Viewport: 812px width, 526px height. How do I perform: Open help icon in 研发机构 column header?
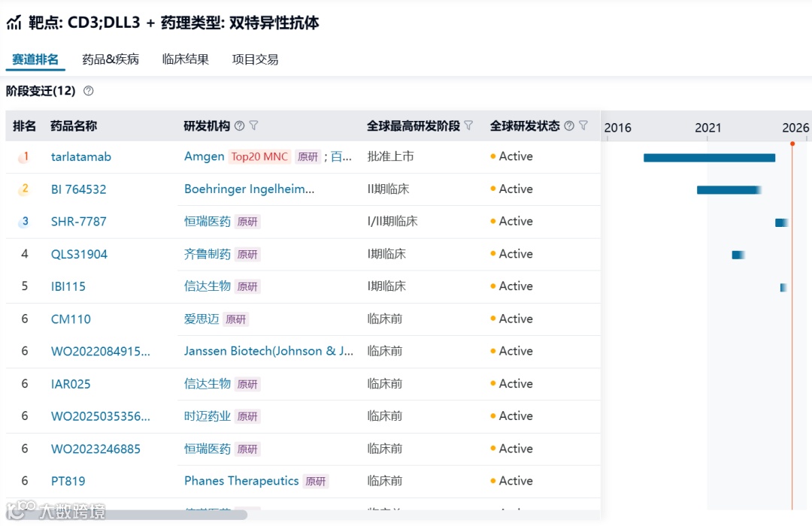click(239, 125)
